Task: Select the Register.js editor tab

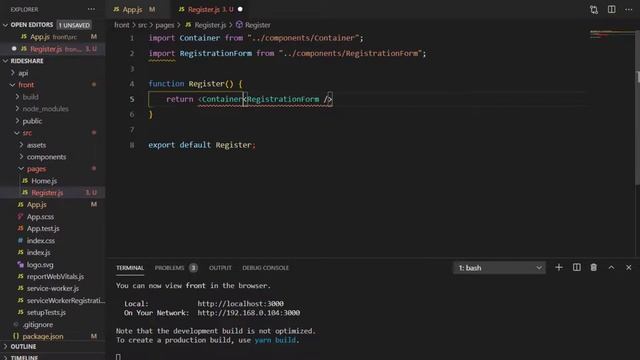Action: (x=210, y=9)
